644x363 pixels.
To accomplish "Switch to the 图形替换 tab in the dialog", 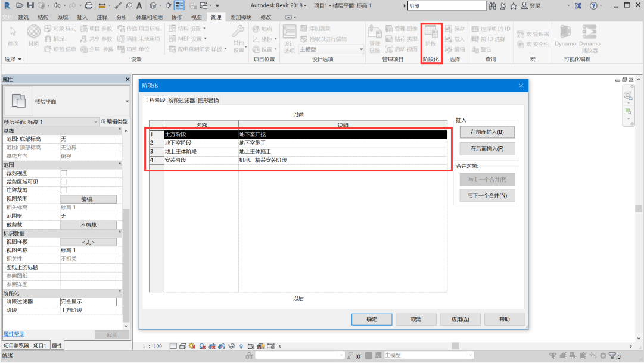I will 209,101.
